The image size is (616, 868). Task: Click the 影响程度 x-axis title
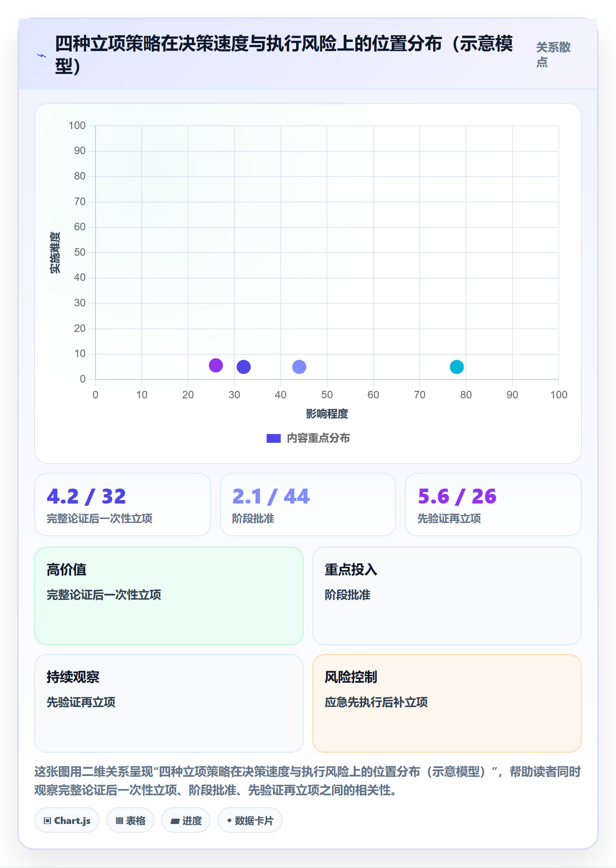(327, 414)
